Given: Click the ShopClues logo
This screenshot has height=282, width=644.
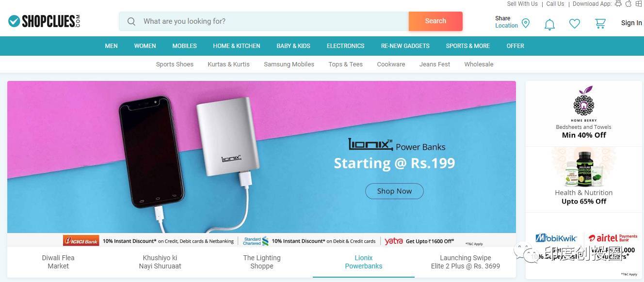Looking at the screenshot, I should 44,21.
